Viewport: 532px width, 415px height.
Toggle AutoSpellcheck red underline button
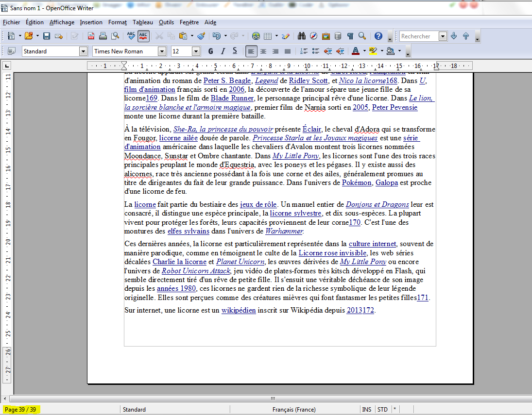143,36
